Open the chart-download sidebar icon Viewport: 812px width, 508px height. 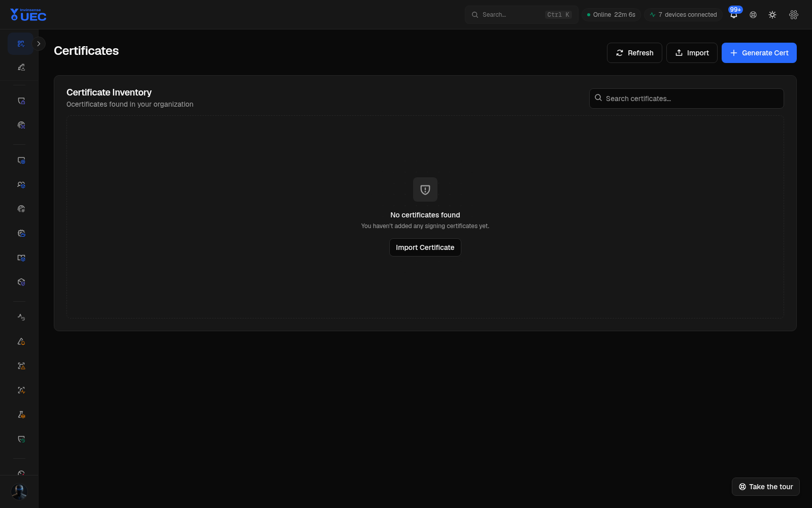click(x=21, y=67)
